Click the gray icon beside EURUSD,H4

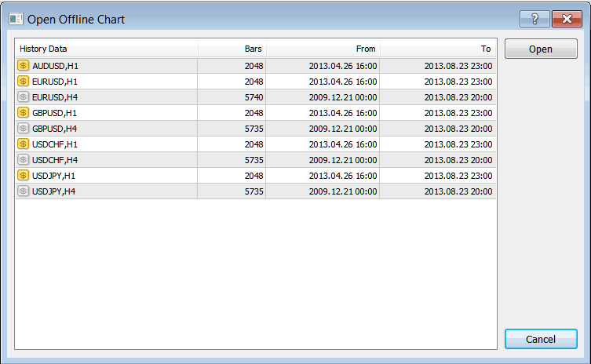click(23, 97)
